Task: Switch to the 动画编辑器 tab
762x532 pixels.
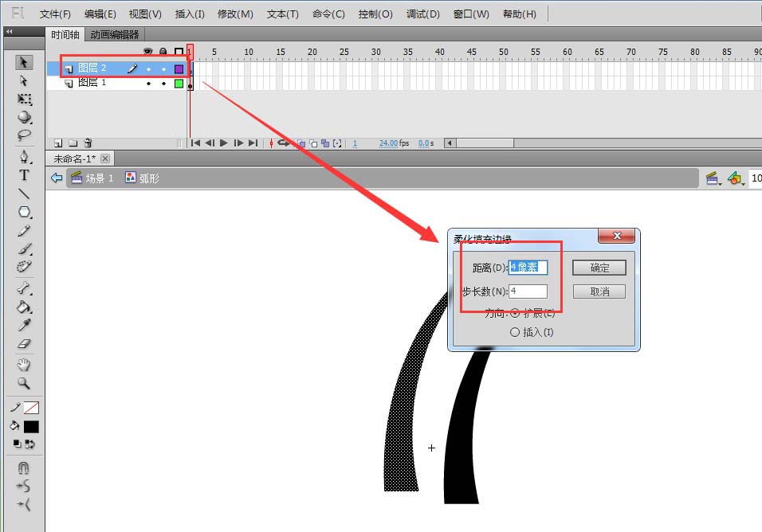Action: tap(115, 34)
